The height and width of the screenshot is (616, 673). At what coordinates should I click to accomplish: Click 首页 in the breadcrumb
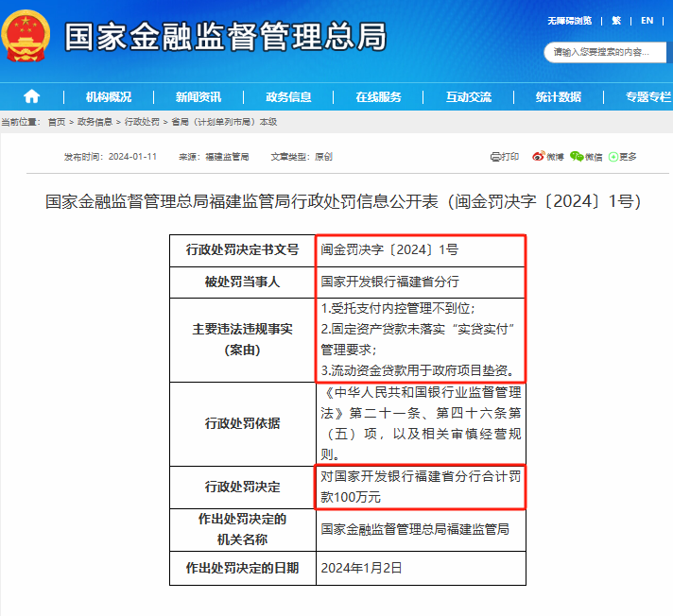57,122
